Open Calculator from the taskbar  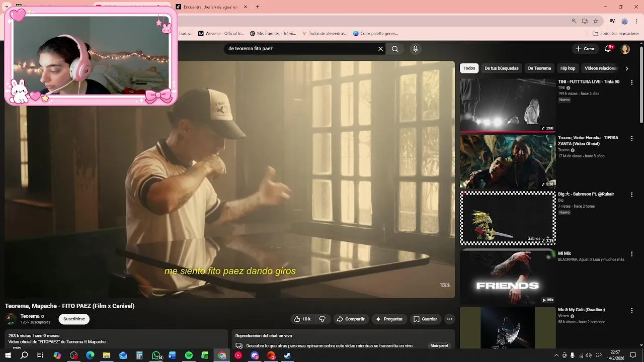(x=139, y=355)
